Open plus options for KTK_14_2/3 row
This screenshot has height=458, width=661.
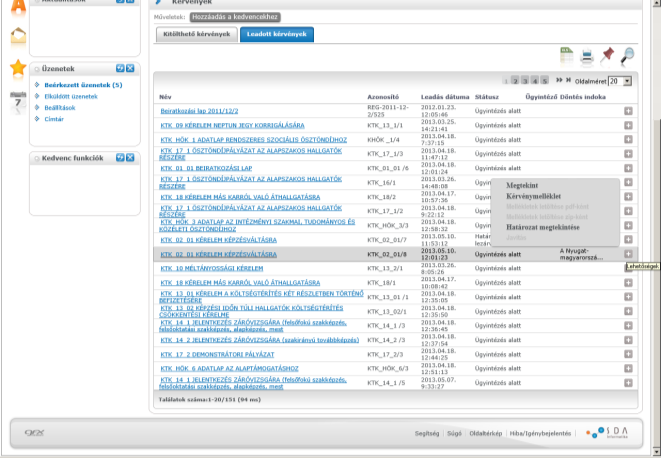pos(628,340)
